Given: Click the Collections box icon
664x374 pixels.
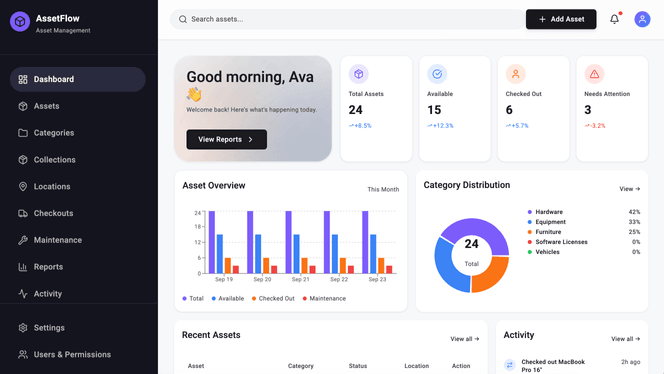Looking at the screenshot, I should coord(23,160).
